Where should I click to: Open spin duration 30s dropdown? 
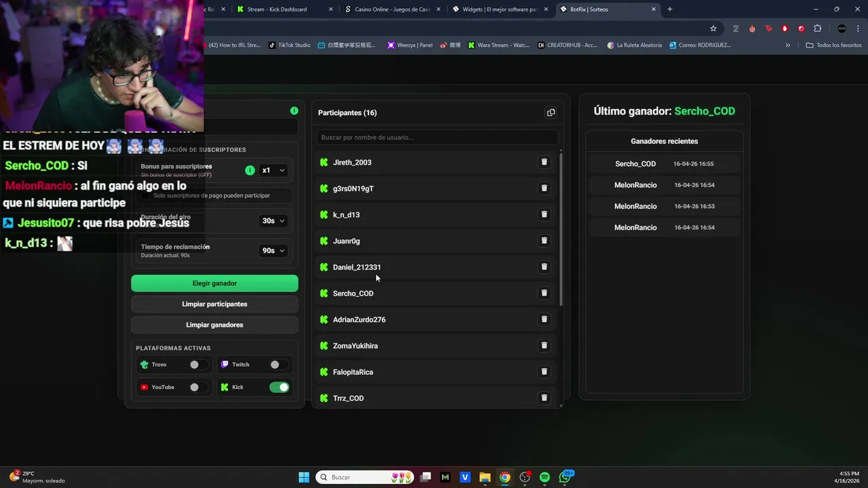tap(273, 221)
